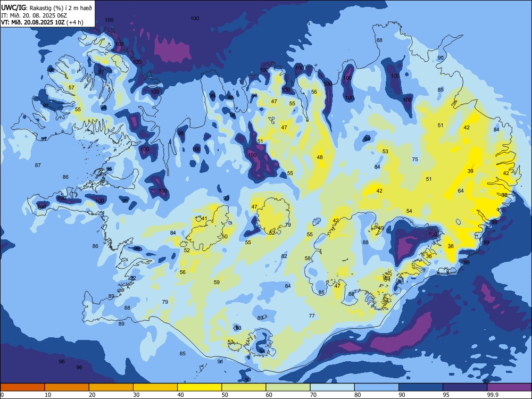Screen dimensions: 532x399
Task: Click the humidity value '82' on the map
Action: click(x=284, y=256)
